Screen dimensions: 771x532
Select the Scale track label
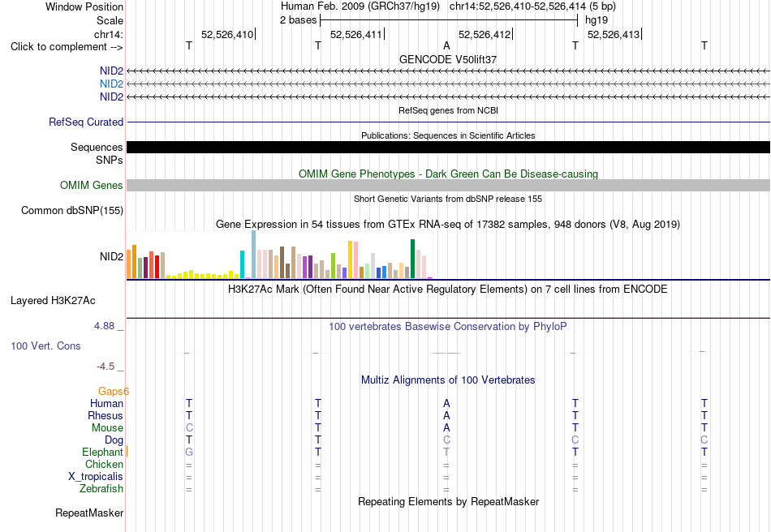click(110, 20)
